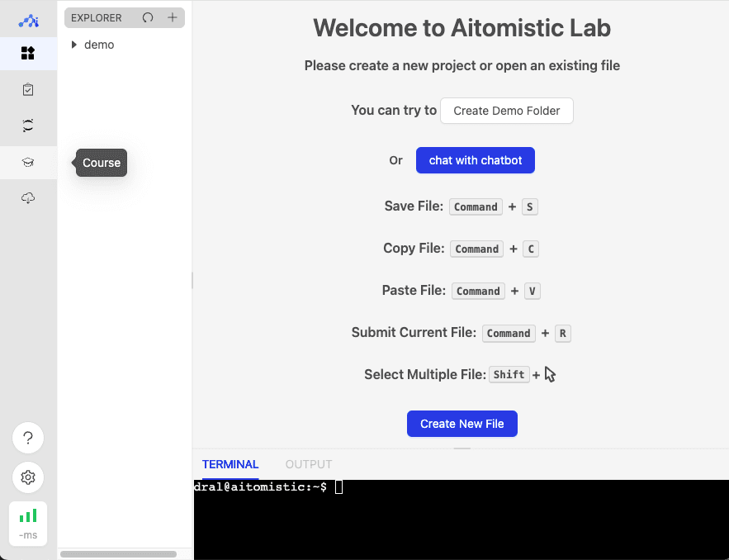Open the workspace apps sidebar icon
The height and width of the screenshot is (560, 729).
28,54
